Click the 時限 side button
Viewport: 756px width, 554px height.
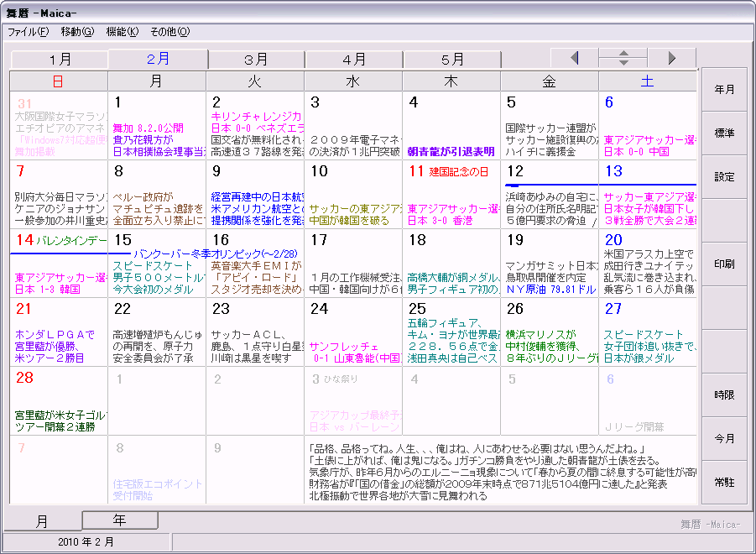[x=724, y=395]
